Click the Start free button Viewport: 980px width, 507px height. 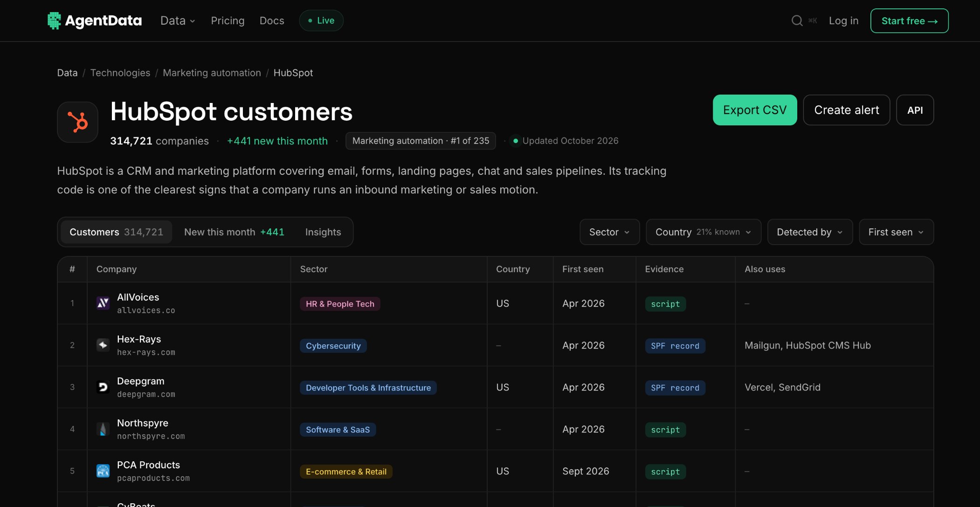pyautogui.click(x=909, y=21)
